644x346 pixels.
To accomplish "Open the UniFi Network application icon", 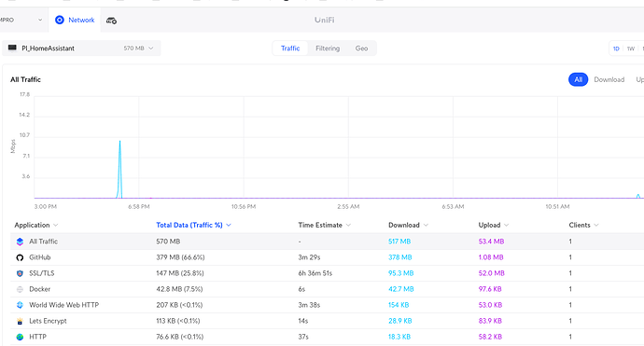I will pyautogui.click(x=60, y=20).
